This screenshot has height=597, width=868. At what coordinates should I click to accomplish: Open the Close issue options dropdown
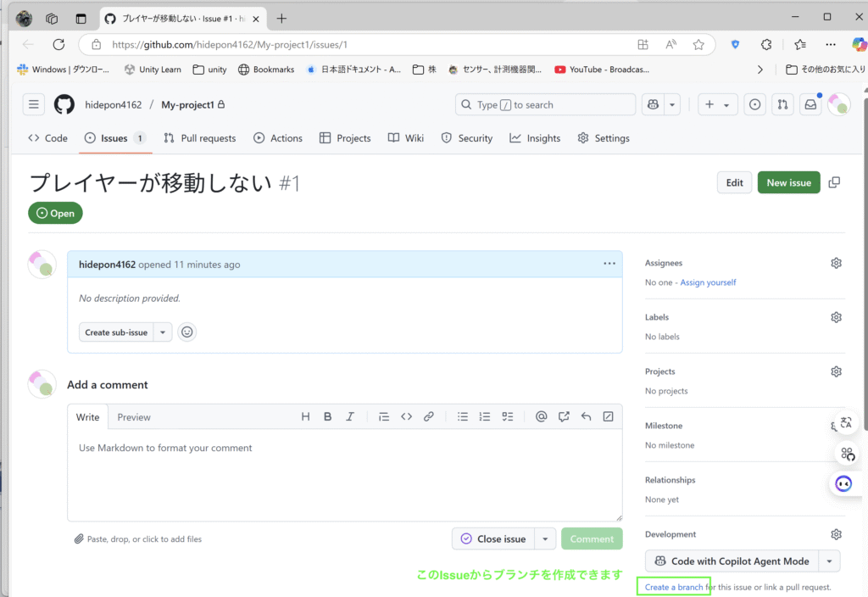tap(547, 538)
